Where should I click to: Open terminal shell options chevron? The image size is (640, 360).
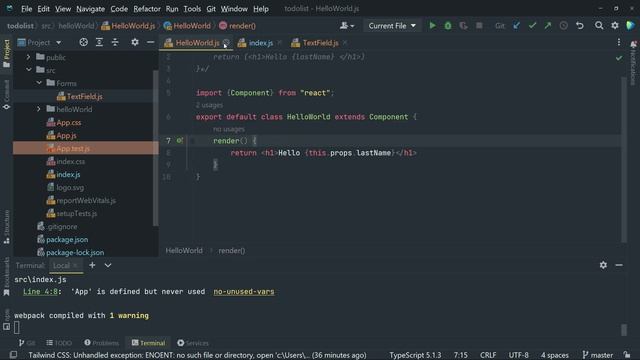108,265
